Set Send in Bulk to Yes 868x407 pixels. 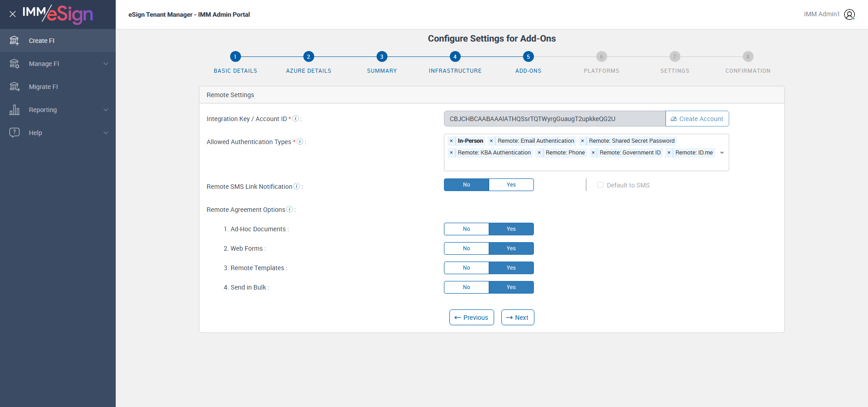511,287
